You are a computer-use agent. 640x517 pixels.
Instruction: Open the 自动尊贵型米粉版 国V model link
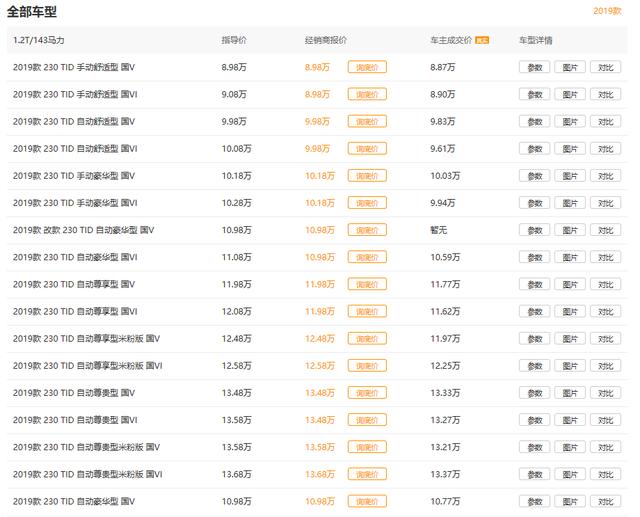(86, 447)
